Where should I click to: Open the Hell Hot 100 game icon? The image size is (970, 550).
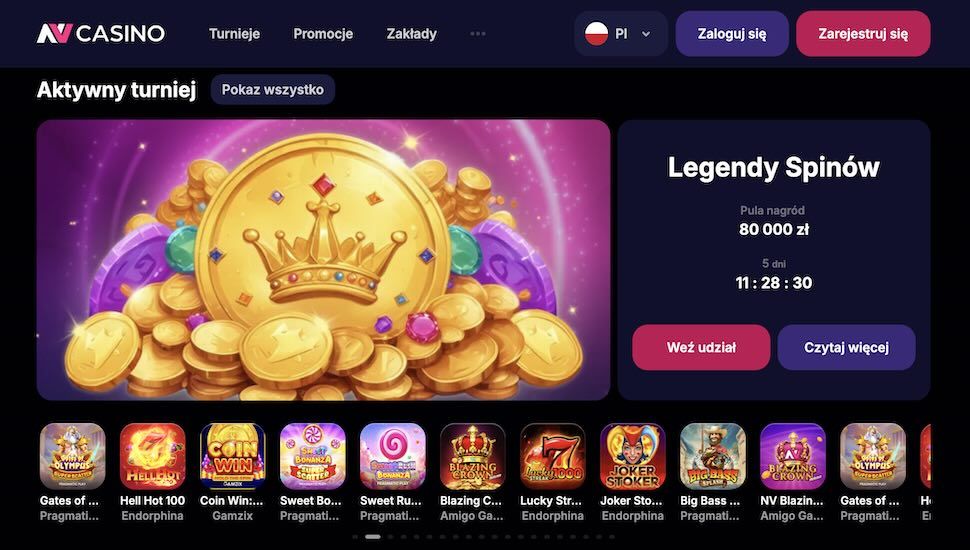tap(152, 457)
